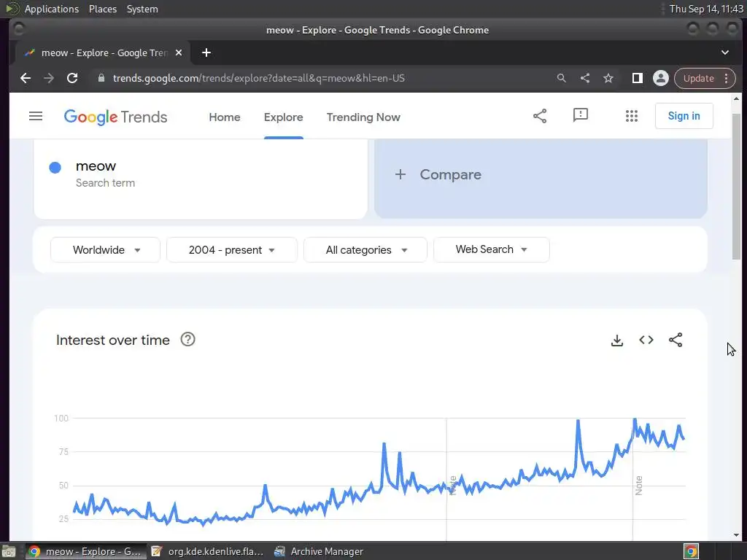Open the Chrome profile avatar menu

coord(660,78)
